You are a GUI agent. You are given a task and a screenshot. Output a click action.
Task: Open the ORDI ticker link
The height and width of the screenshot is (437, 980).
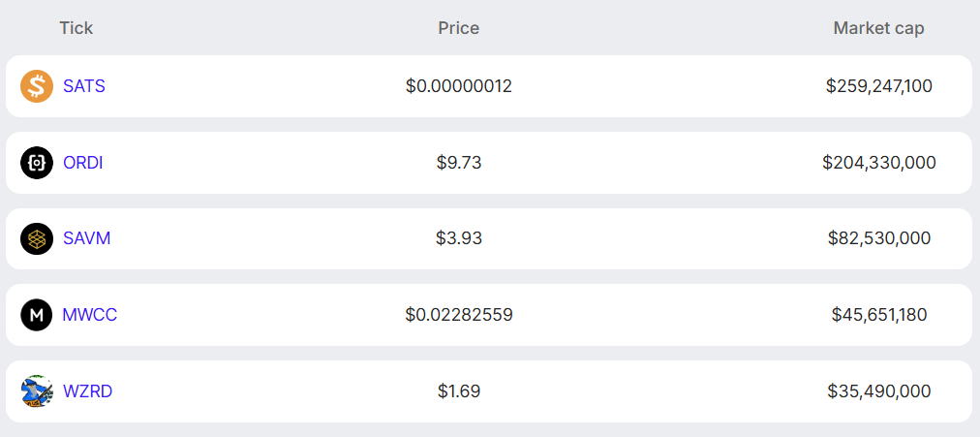[x=83, y=163]
